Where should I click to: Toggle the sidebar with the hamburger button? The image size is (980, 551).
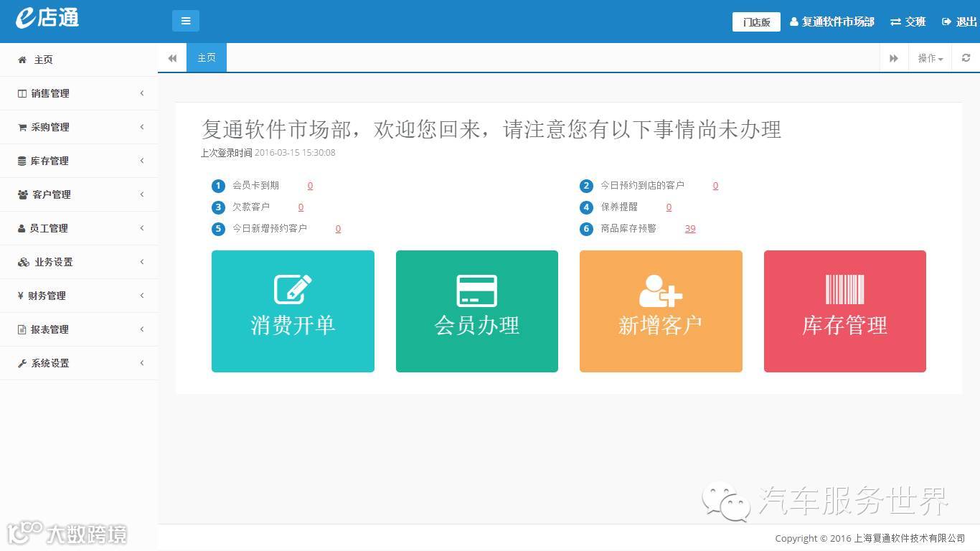point(186,21)
